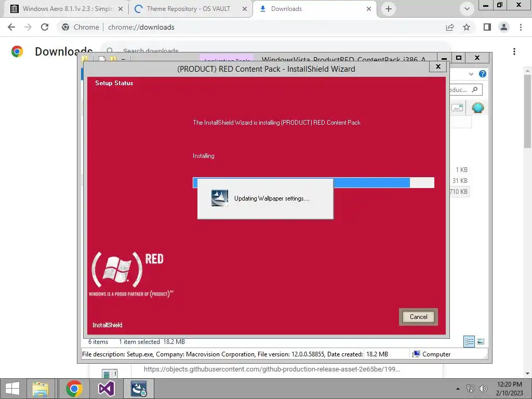Image resolution: width=532 pixels, height=399 pixels.
Task: Click the blue shell icon in Explorer
Action: [478, 108]
